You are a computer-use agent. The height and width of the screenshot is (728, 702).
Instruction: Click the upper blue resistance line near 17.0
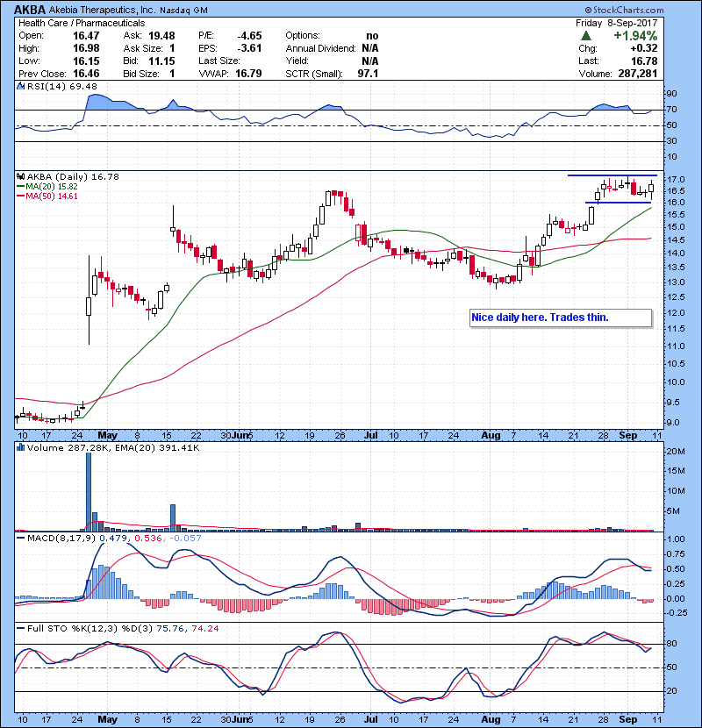tap(612, 175)
